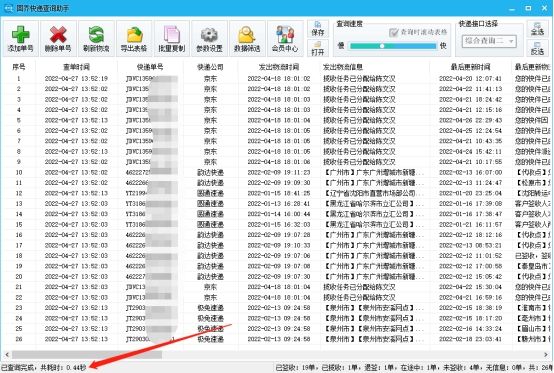Click the 全选 select-all button
Image resolution: width=554 pixels, height=373 pixels.
click(x=537, y=29)
